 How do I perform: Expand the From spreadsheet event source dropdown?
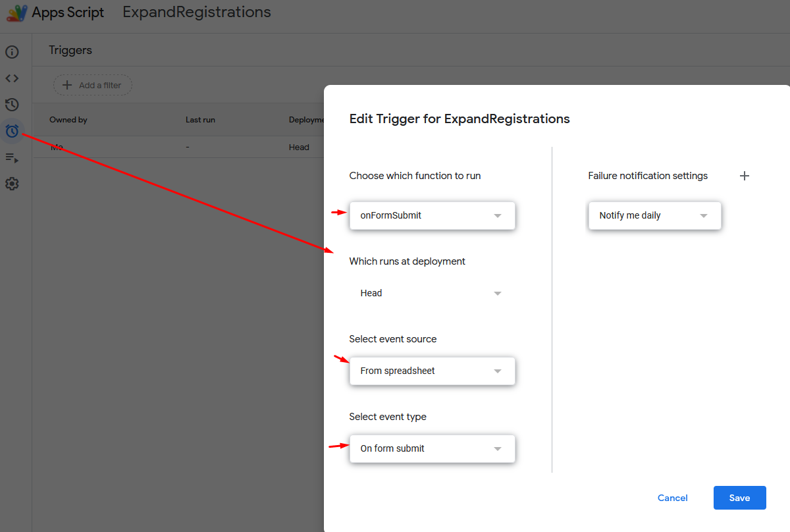(432, 371)
